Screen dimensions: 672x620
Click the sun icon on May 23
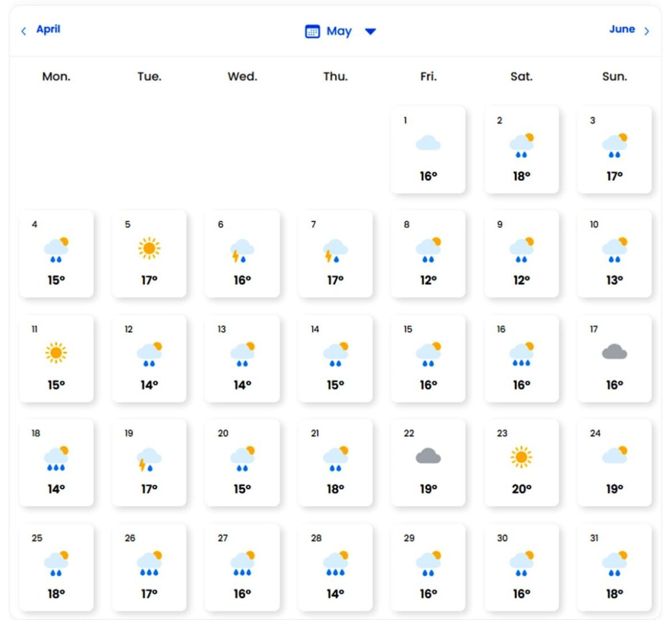point(521,457)
